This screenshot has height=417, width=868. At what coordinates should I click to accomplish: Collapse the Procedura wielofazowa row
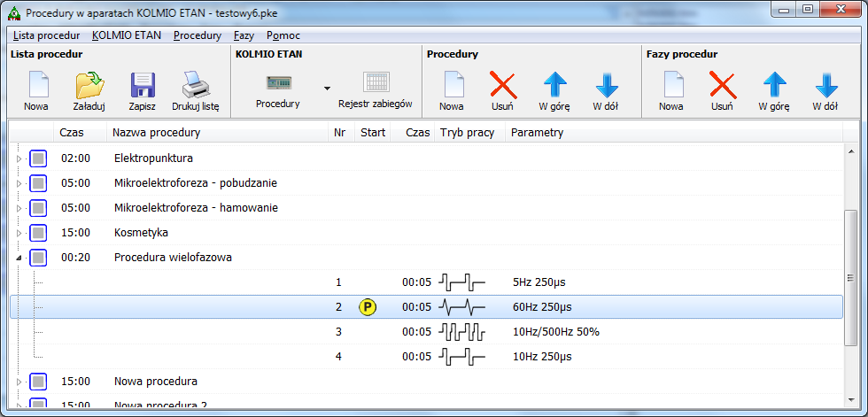tap(19, 258)
